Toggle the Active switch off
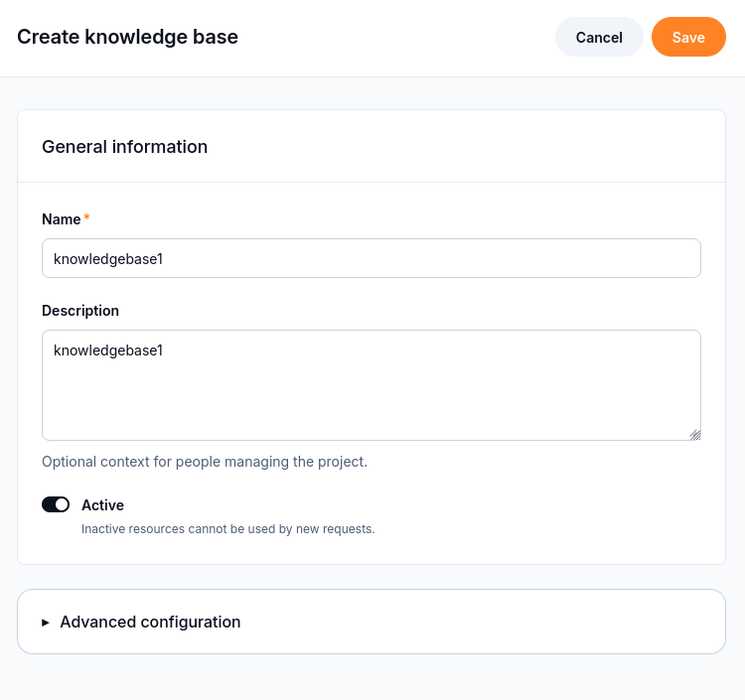Image resolution: width=745 pixels, height=700 pixels. click(56, 504)
